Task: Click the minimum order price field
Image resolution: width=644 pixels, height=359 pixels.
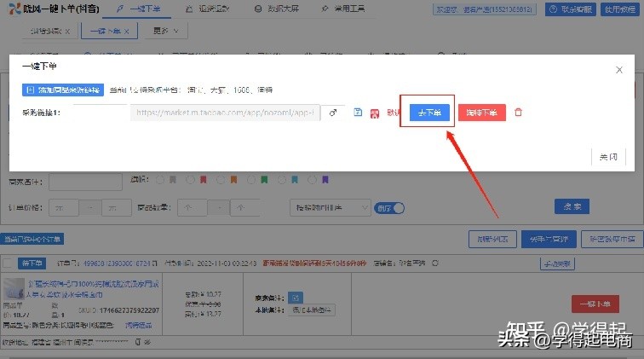Action: tap(64, 208)
